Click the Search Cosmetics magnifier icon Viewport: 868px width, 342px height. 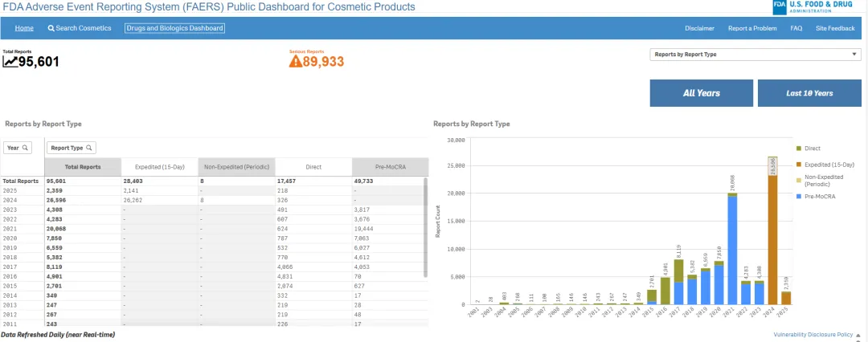pos(51,28)
